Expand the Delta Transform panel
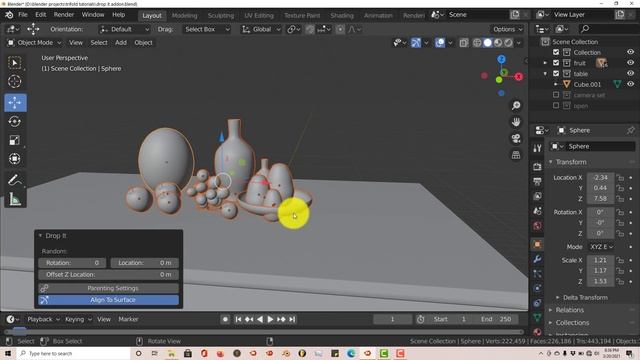 585,298
